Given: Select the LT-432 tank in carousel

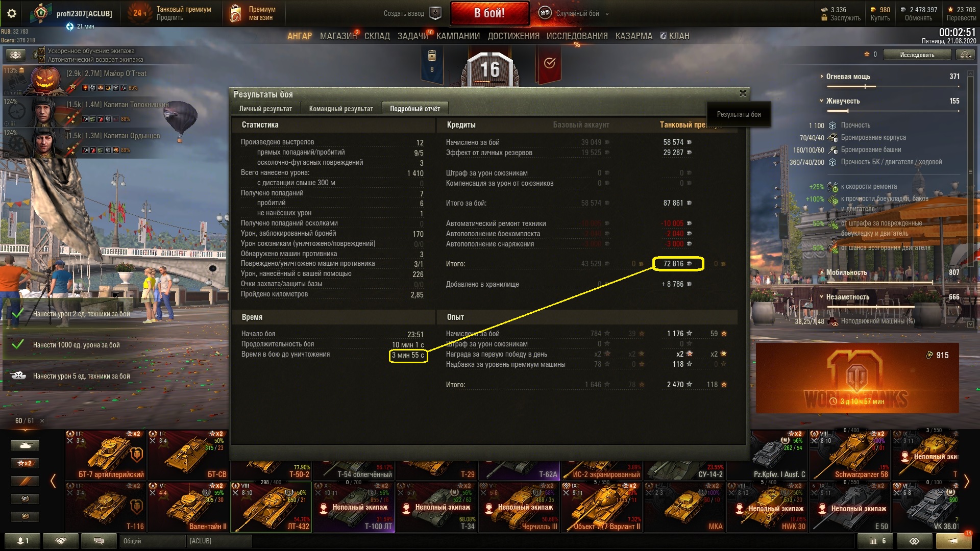Looking at the screenshot, I should 271,507.
